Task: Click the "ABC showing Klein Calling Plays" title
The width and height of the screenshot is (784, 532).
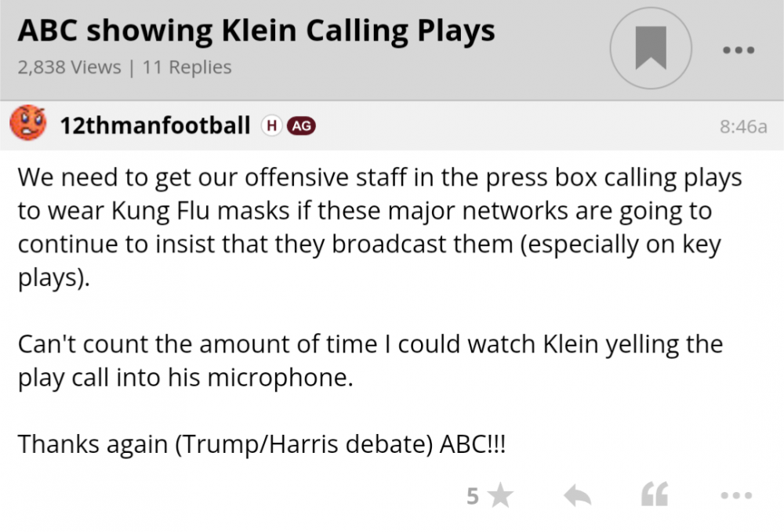Action: pyautogui.click(x=256, y=31)
